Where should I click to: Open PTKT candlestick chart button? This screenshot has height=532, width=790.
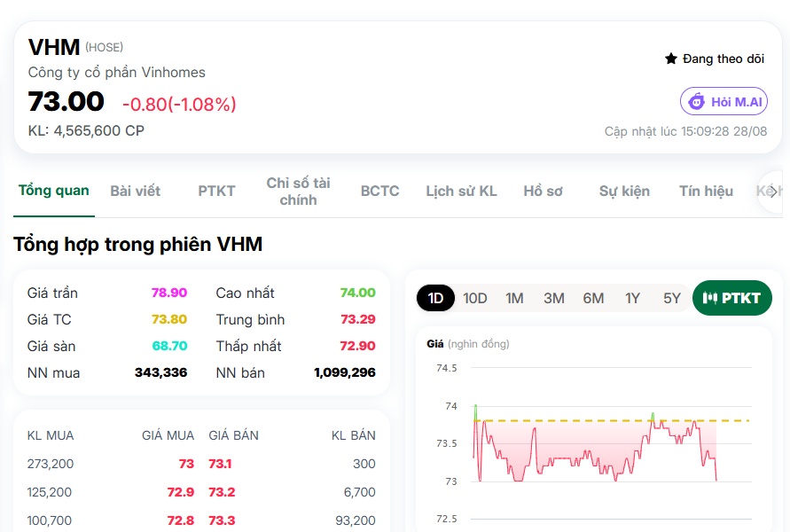pos(732,298)
